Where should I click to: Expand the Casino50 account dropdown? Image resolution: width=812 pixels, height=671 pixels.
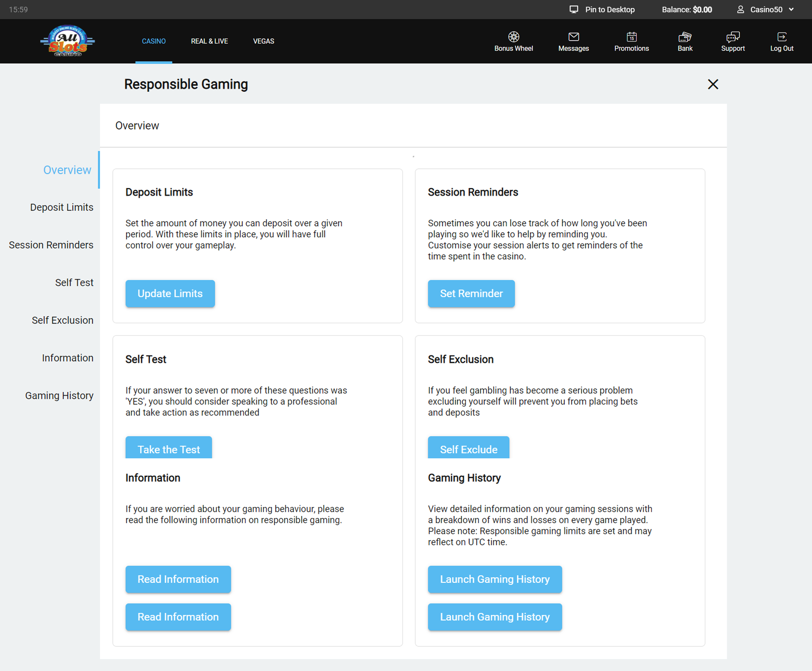click(791, 9)
